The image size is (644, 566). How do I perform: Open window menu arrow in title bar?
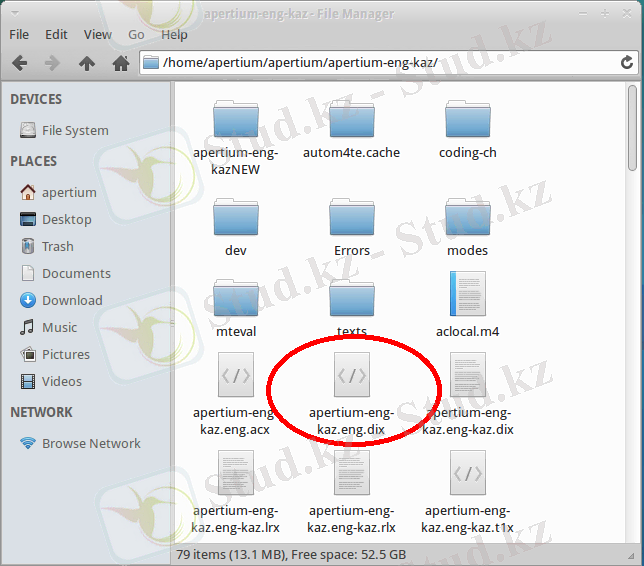click(x=15, y=14)
